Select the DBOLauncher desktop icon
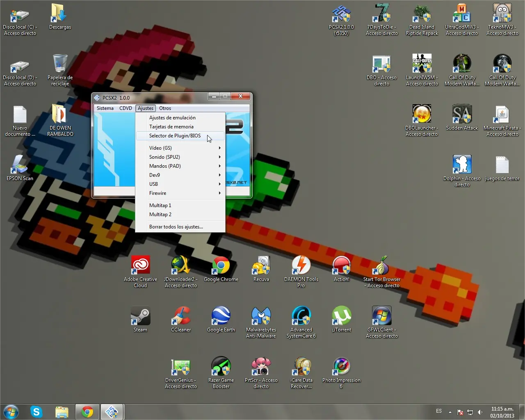 [x=422, y=121]
